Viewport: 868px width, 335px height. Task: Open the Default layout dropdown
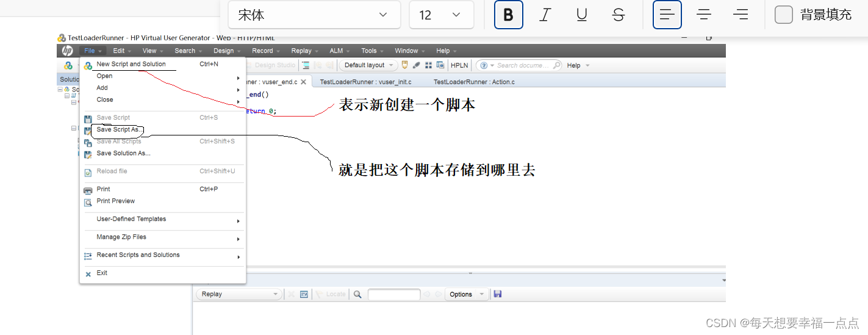(x=368, y=65)
